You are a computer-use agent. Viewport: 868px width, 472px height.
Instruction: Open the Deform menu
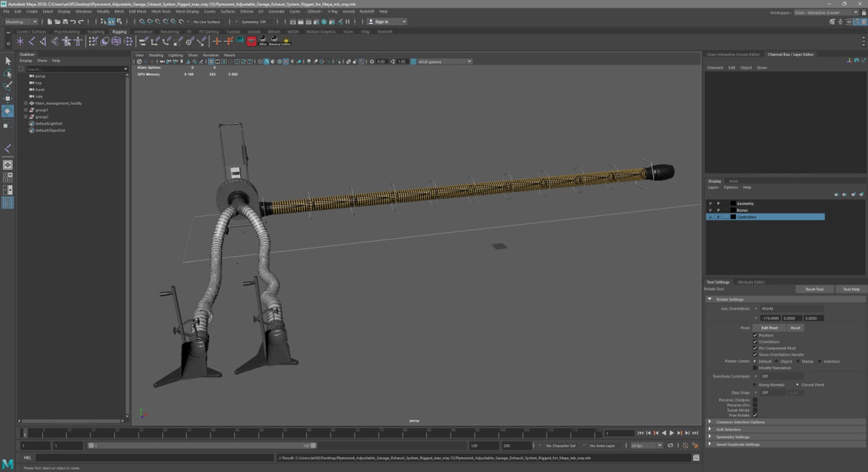click(x=246, y=11)
